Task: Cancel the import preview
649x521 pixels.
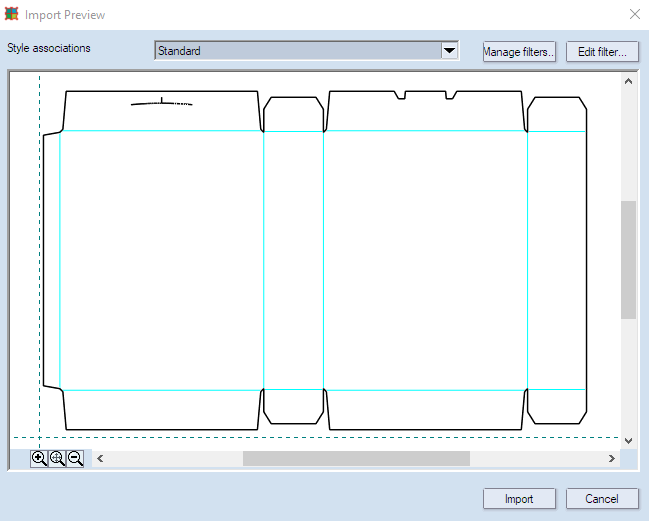Action: [x=602, y=499]
